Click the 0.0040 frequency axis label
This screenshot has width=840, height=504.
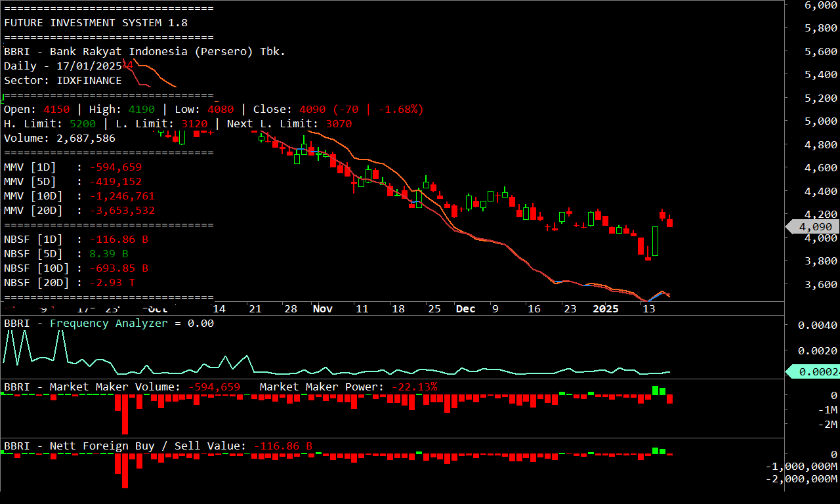(818, 325)
